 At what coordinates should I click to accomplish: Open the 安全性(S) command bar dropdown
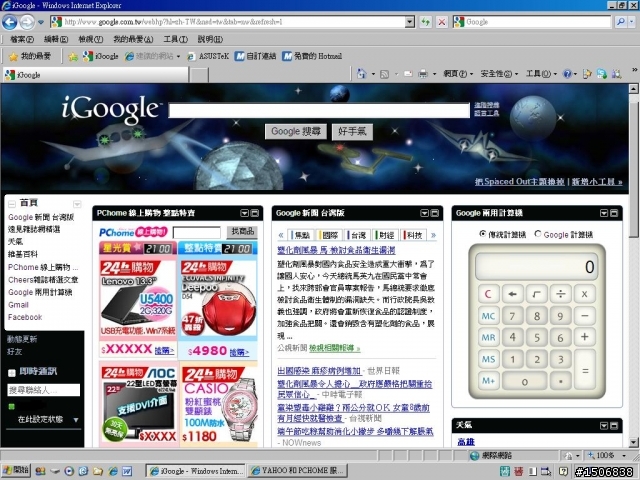pos(499,74)
